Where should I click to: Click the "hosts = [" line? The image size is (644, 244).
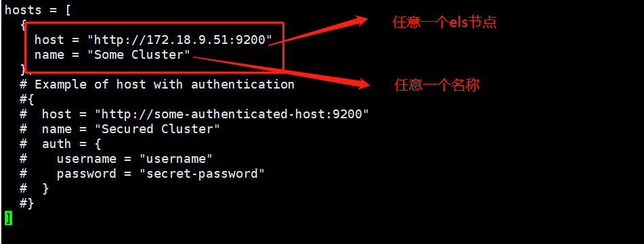(38, 10)
